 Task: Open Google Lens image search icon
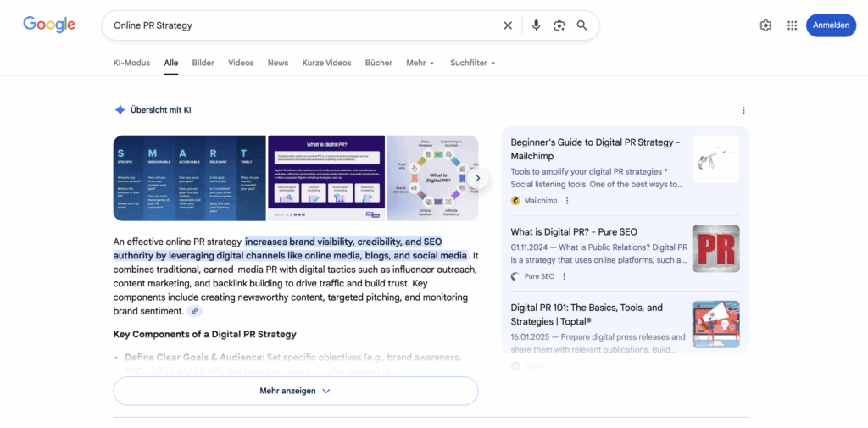pyautogui.click(x=559, y=25)
